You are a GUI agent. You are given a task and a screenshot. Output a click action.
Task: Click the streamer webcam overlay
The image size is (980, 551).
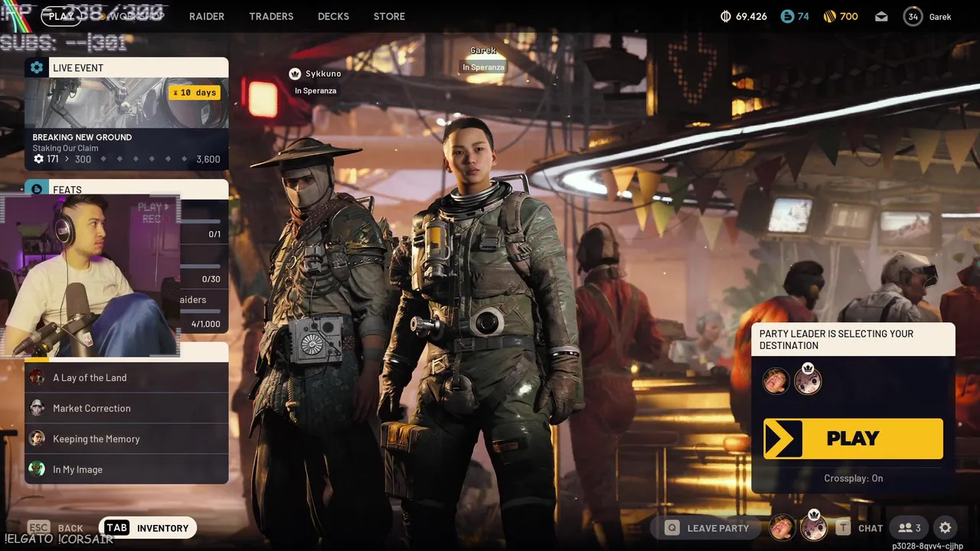(x=90, y=275)
